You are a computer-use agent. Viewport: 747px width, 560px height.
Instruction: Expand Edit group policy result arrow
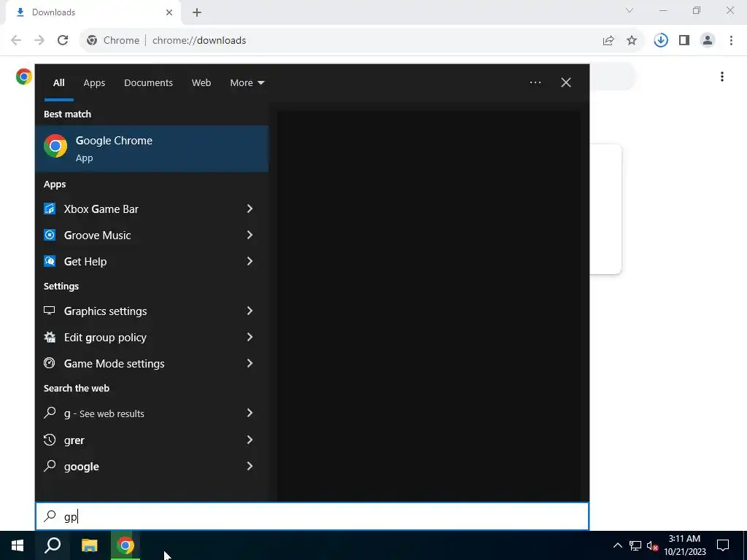249,337
